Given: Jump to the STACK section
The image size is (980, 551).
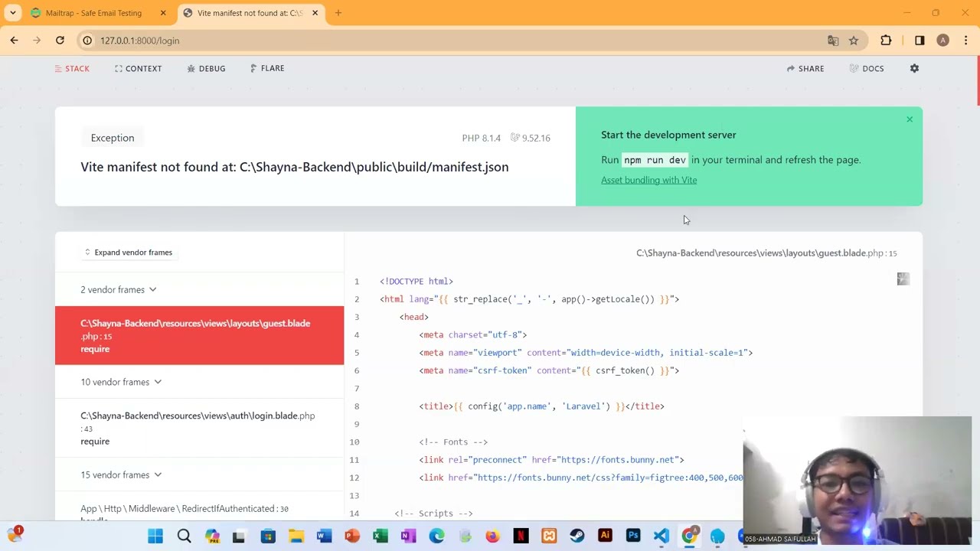Looking at the screenshot, I should pyautogui.click(x=72, y=69).
